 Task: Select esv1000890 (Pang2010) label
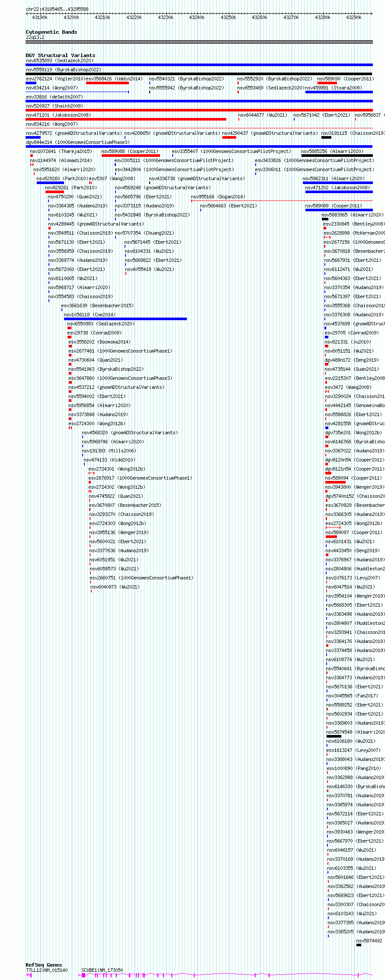coord(354,768)
